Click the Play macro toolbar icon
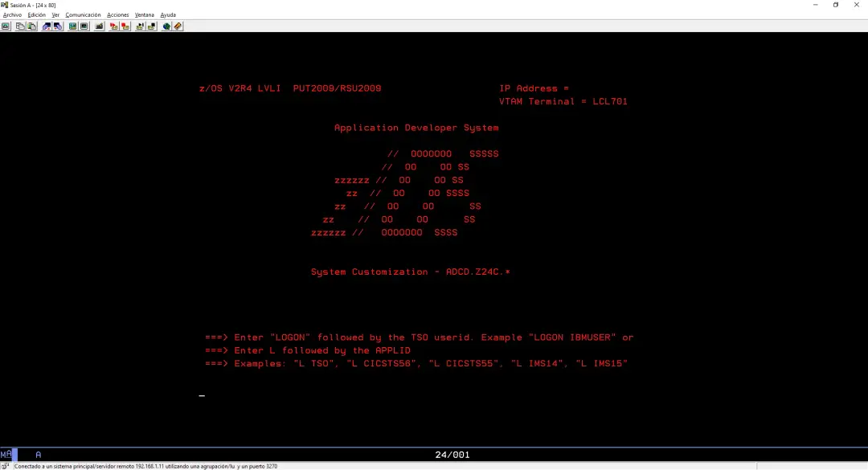The height and width of the screenshot is (470, 868). point(140,26)
